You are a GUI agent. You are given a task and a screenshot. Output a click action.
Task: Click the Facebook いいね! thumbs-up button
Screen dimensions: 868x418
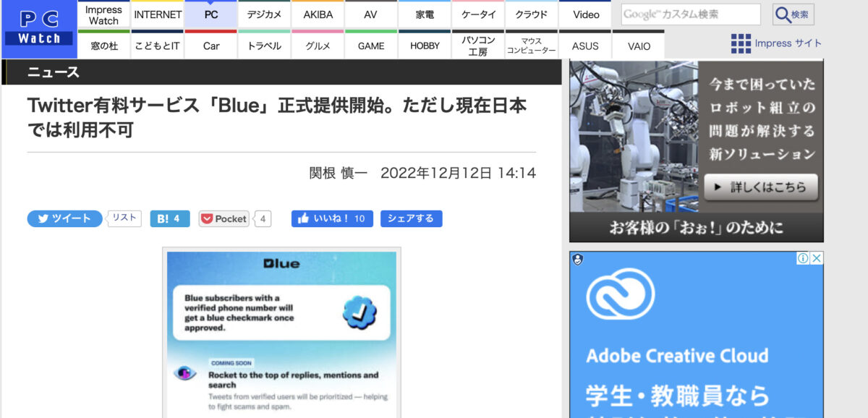(332, 218)
